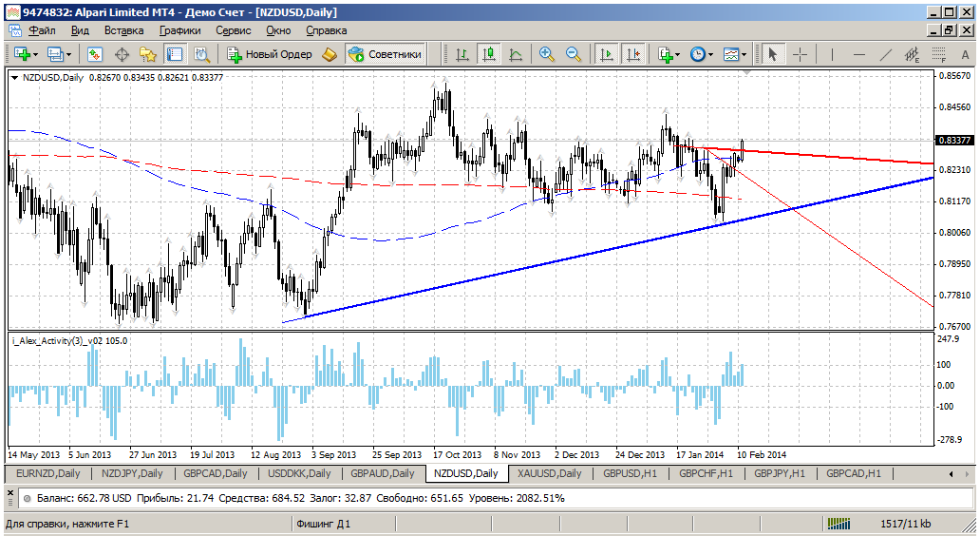Image resolution: width=980 pixels, height=536 pixels.
Task: Toggle the Auto Scroll chart button
Action: point(605,55)
